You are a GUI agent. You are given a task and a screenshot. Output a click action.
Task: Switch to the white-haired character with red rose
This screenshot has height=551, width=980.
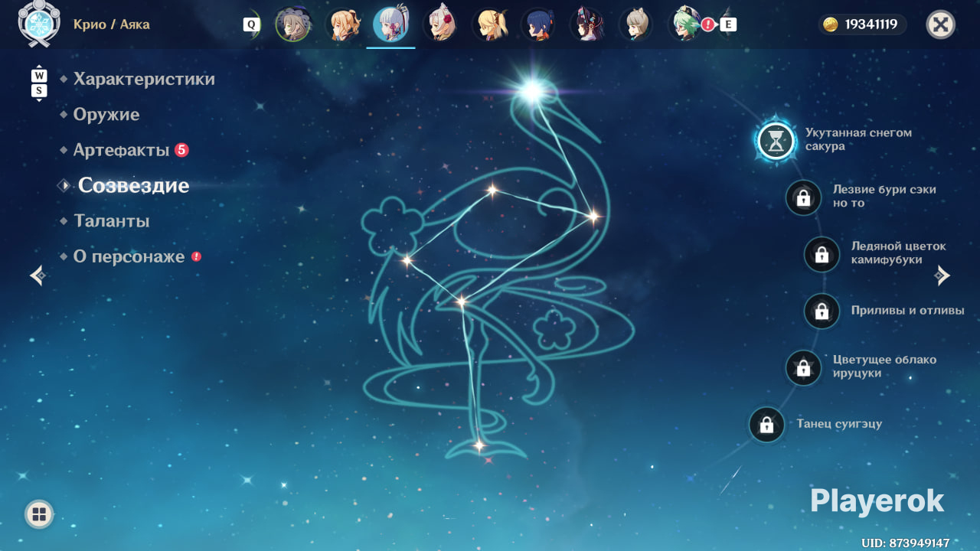439,24
